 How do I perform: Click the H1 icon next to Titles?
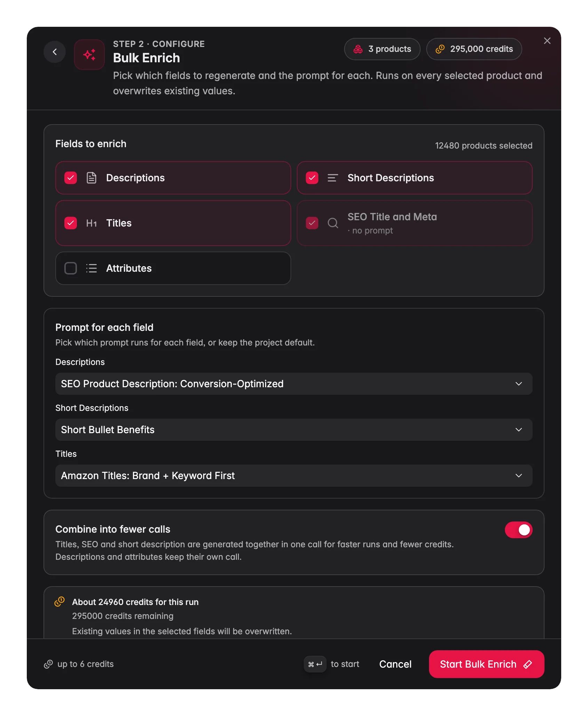click(x=92, y=223)
